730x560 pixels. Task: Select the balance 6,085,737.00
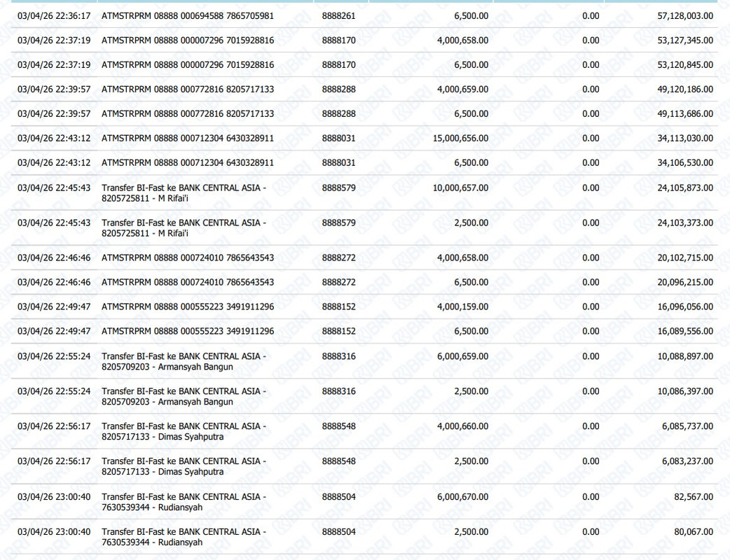tap(687, 426)
